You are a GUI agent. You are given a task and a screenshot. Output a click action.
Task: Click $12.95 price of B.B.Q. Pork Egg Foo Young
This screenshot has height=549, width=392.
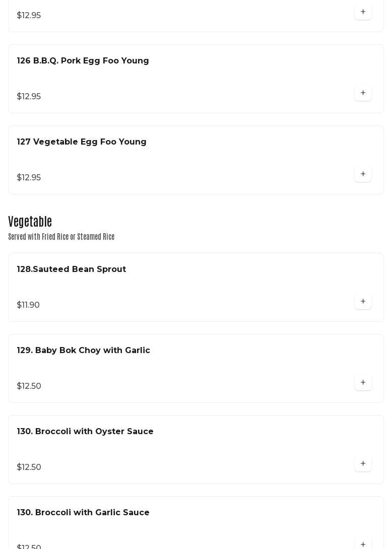point(29,97)
